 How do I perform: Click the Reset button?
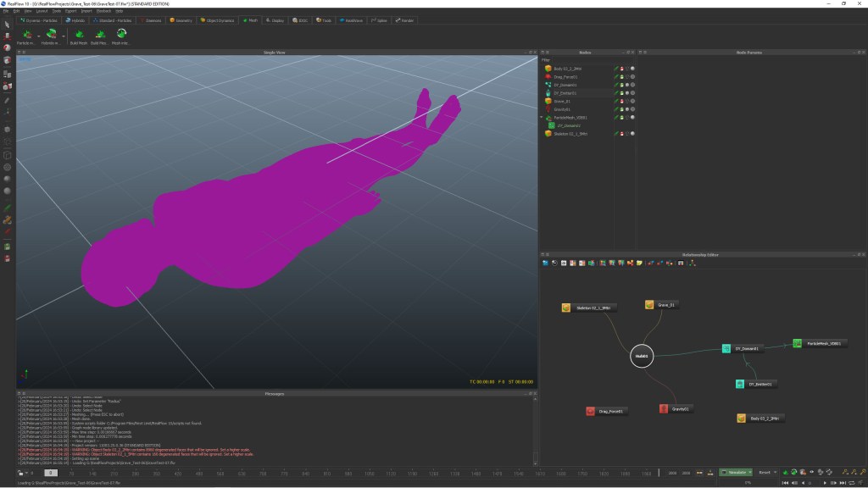tap(764, 472)
